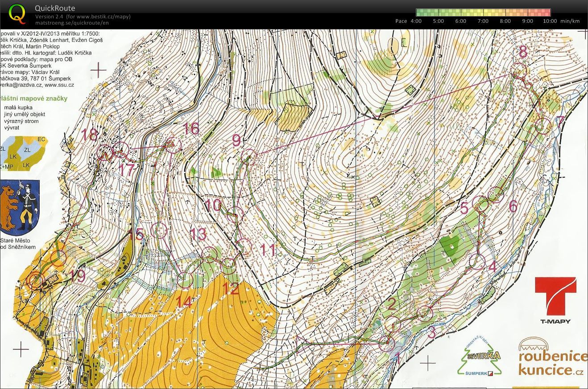Image resolution: width=588 pixels, height=389 pixels.
Task: Click the pace color gradient bar
Action: pyautogui.click(x=483, y=12)
